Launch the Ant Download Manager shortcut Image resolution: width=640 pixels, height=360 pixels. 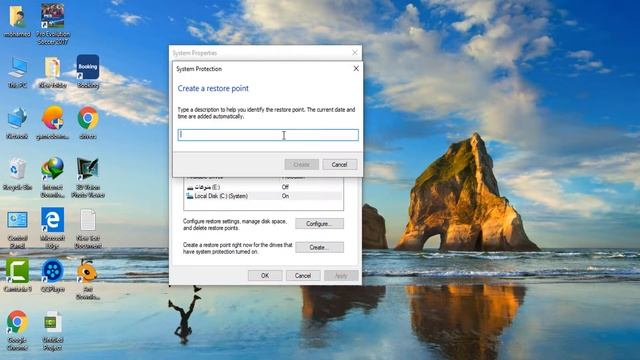(88, 280)
